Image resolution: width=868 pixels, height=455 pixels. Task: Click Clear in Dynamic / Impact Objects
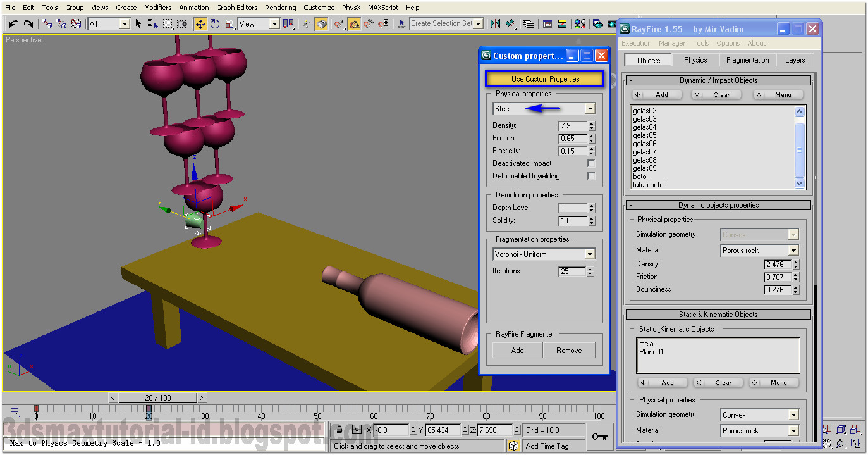[716, 94]
